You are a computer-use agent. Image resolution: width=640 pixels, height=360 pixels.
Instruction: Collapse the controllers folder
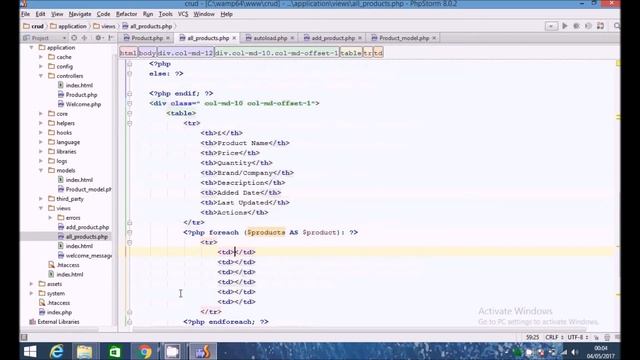[41, 76]
